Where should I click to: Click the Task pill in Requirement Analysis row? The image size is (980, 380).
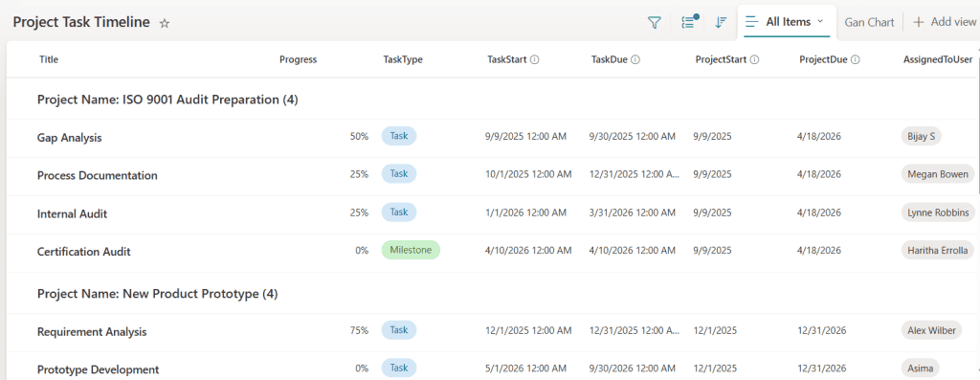[399, 330]
